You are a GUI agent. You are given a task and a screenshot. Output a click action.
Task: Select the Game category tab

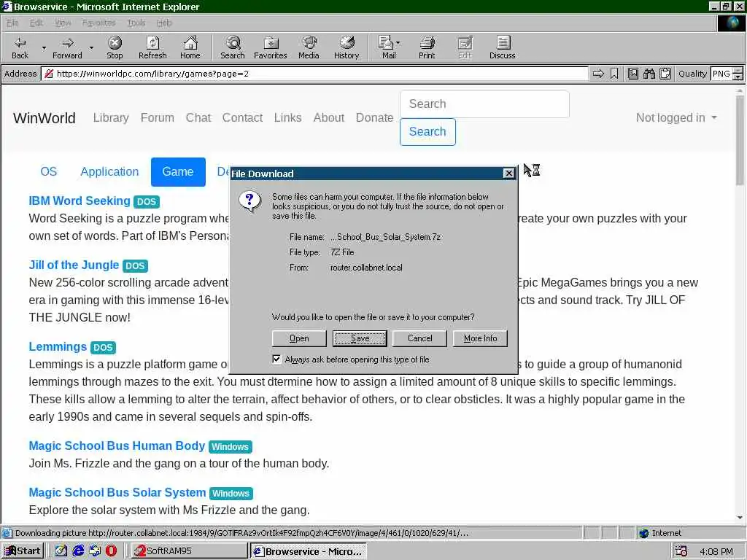[178, 172]
